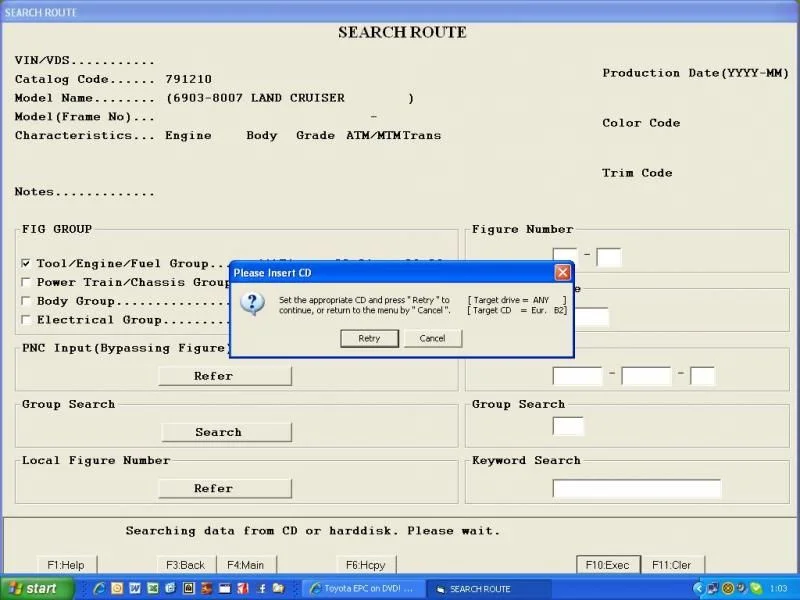Launch Internet Explorer from Quick Launch
Image resolution: width=800 pixels, height=600 pixels.
(99, 588)
